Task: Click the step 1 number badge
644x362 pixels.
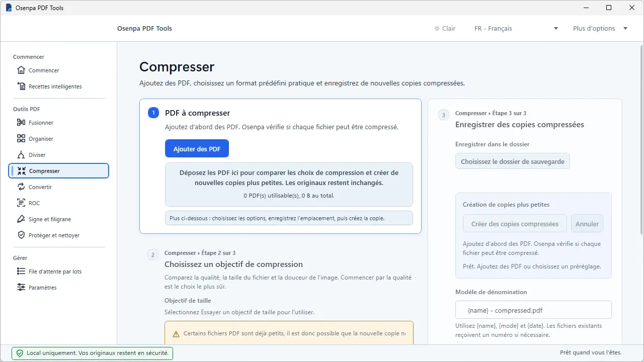Action: pos(153,113)
